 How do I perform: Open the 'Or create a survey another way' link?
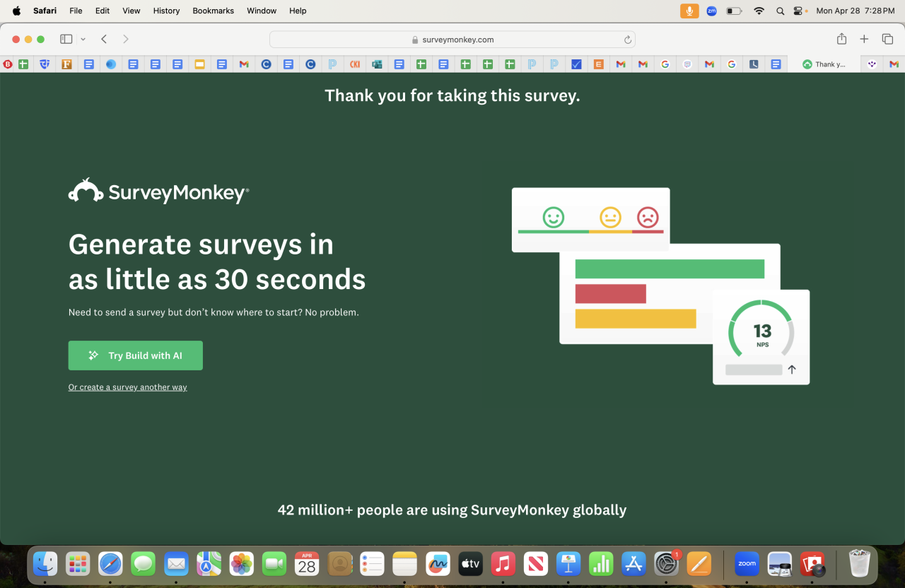(x=128, y=387)
